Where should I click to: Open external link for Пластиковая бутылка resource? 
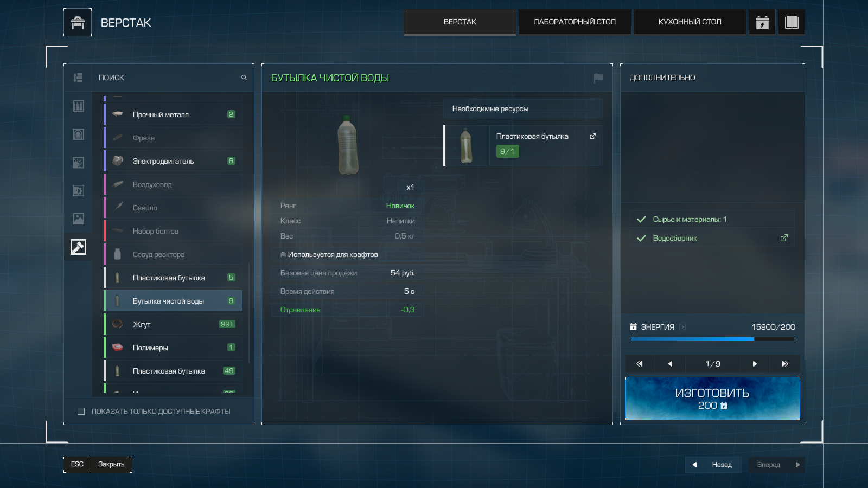[x=592, y=137]
